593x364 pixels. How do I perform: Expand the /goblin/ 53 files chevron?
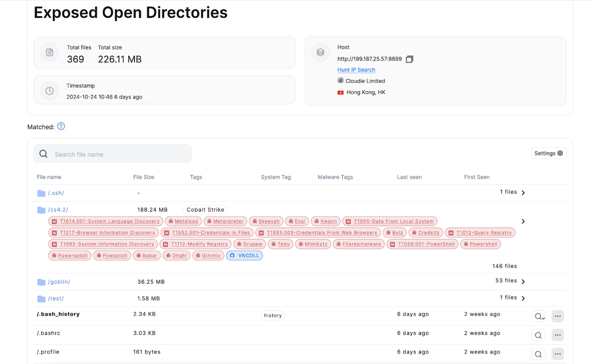tap(523, 281)
